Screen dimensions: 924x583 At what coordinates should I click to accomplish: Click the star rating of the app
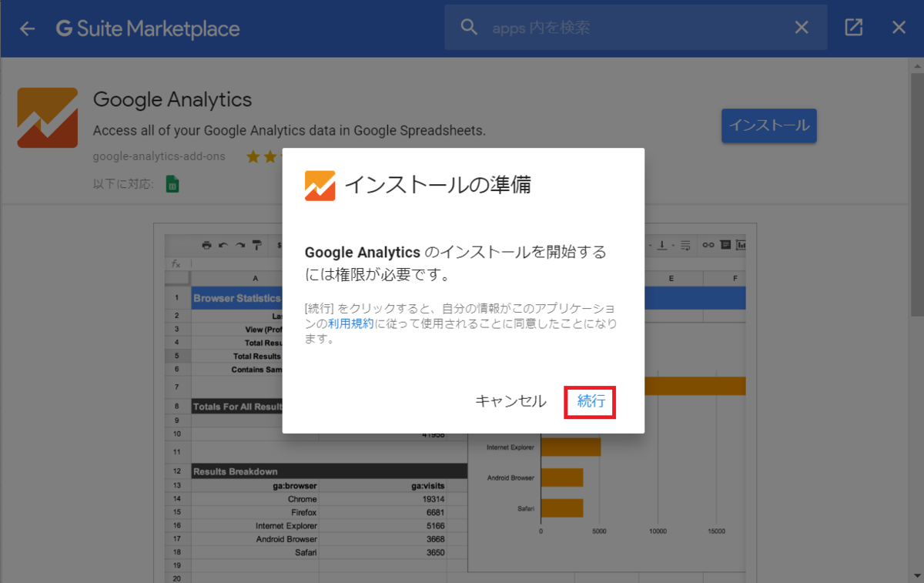tap(263, 156)
